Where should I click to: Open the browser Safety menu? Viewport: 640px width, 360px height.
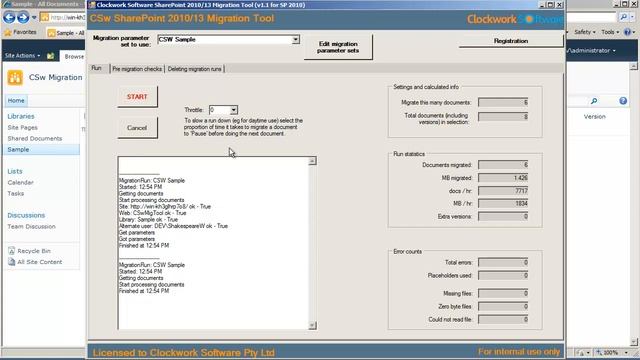click(x=584, y=32)
